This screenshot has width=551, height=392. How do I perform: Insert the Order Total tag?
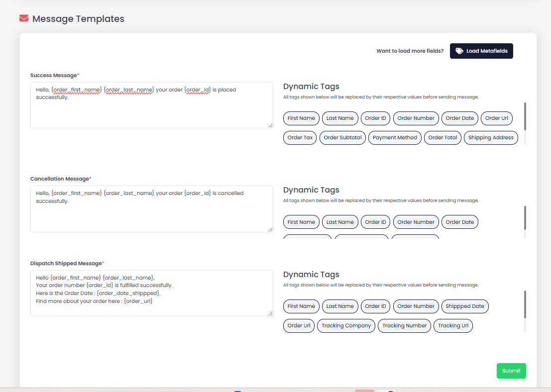442,138
